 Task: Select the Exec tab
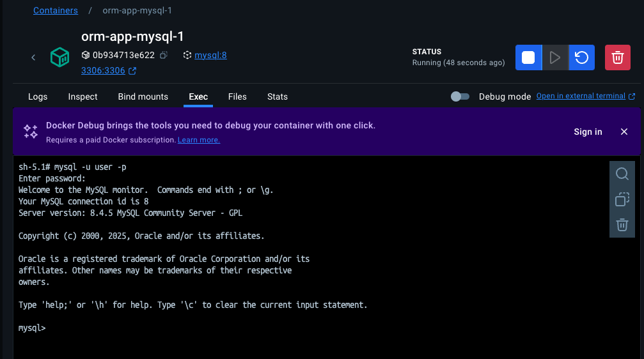pos(198,97)
